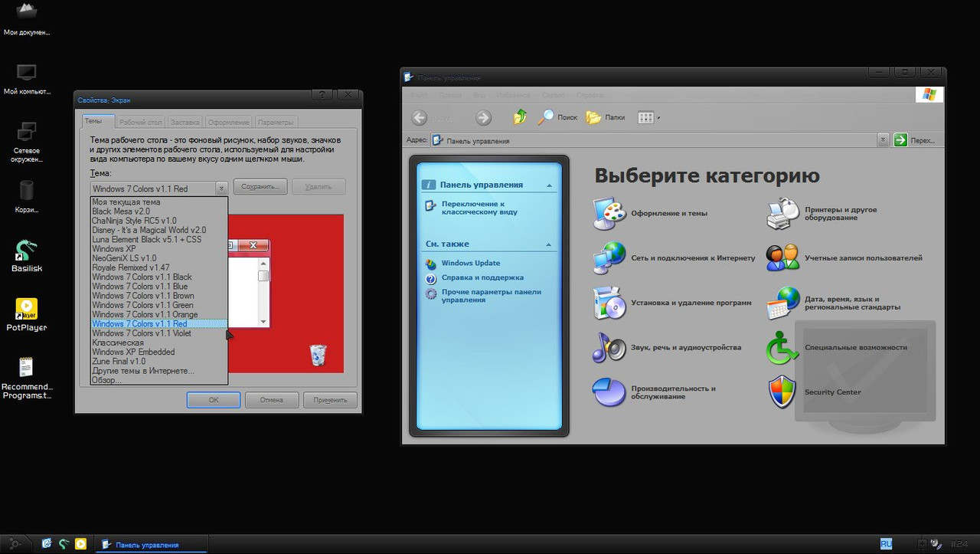Viewport: 980px width, 554px height.
Task: Click OK in Display Properties dialog
Action: click(x=214, y=399)
